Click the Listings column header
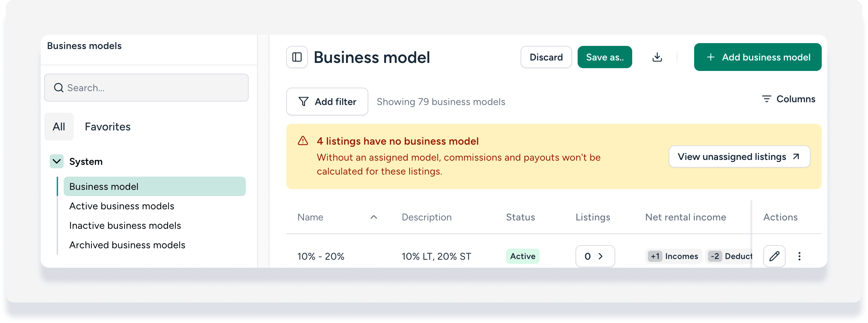 [593, 217]
